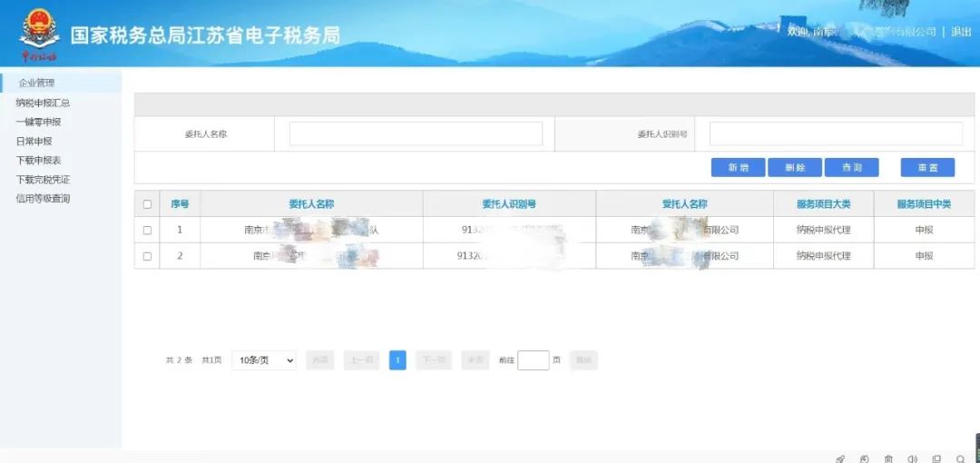
Task: Click the rocket icon in bottom bar
Action: tap(840, 458)
